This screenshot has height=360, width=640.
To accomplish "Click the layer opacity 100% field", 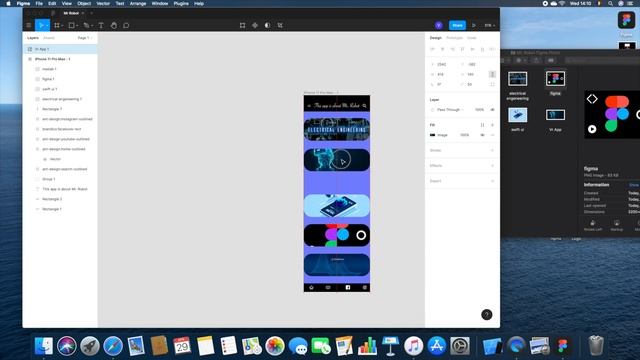I will tap(479, 110).
